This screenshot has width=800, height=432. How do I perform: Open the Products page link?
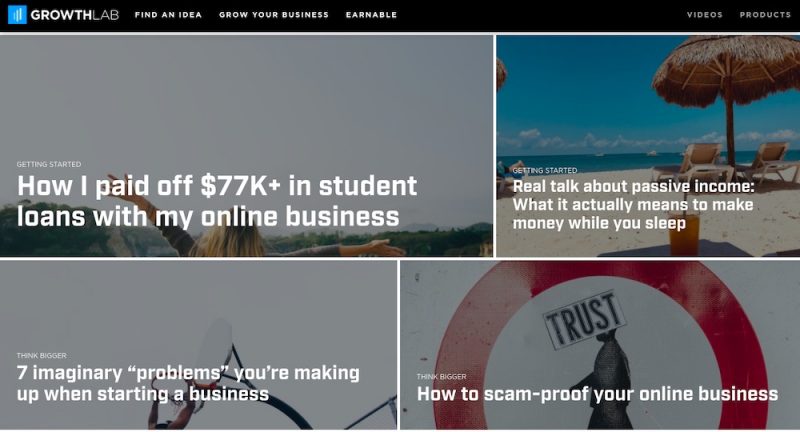765,15
